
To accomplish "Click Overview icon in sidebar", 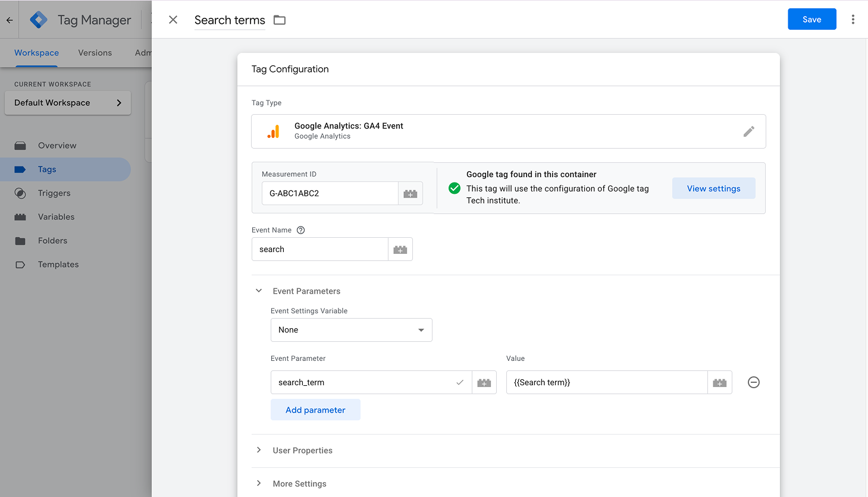I will (x=20, y=146).
